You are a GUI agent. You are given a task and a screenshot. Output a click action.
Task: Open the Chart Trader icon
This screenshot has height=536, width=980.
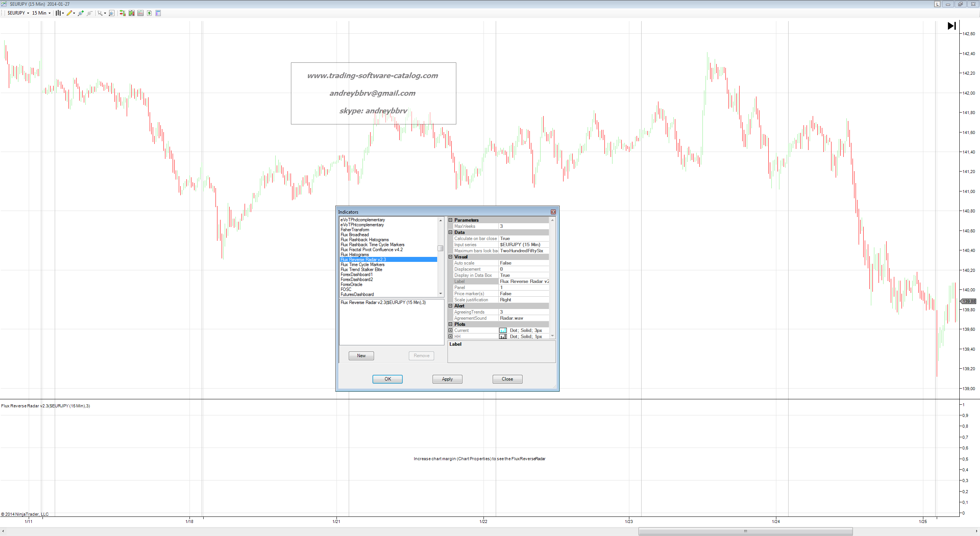pos(122,13)
